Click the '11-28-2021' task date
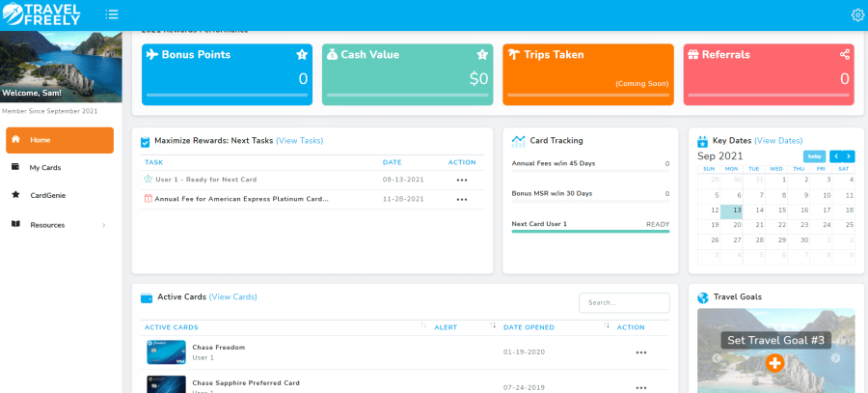868x393 pixels. (x=403, y=199)
